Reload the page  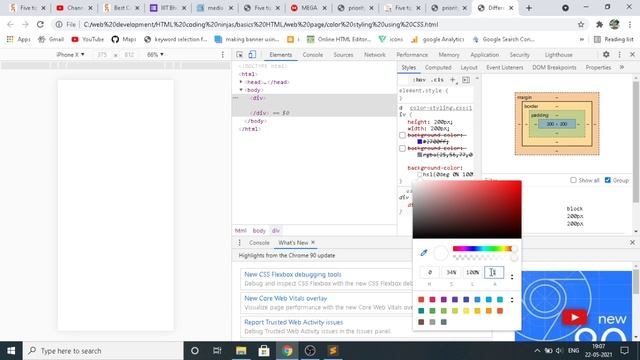tap(40, 24)
